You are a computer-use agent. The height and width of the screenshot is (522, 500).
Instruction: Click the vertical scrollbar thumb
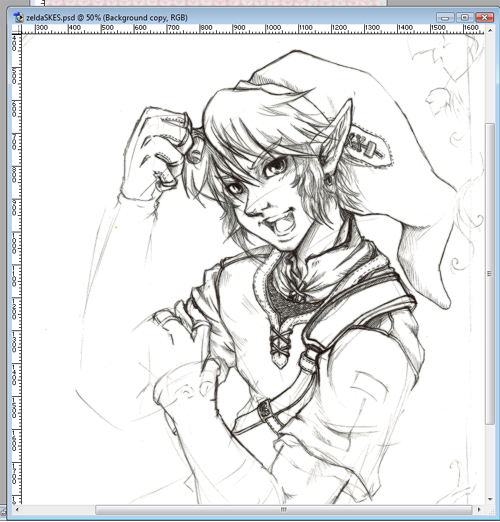(490, 274)
